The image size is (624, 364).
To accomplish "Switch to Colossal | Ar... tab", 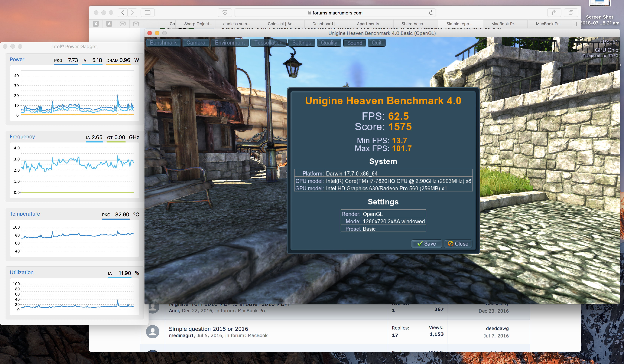I will pos(281,24).
